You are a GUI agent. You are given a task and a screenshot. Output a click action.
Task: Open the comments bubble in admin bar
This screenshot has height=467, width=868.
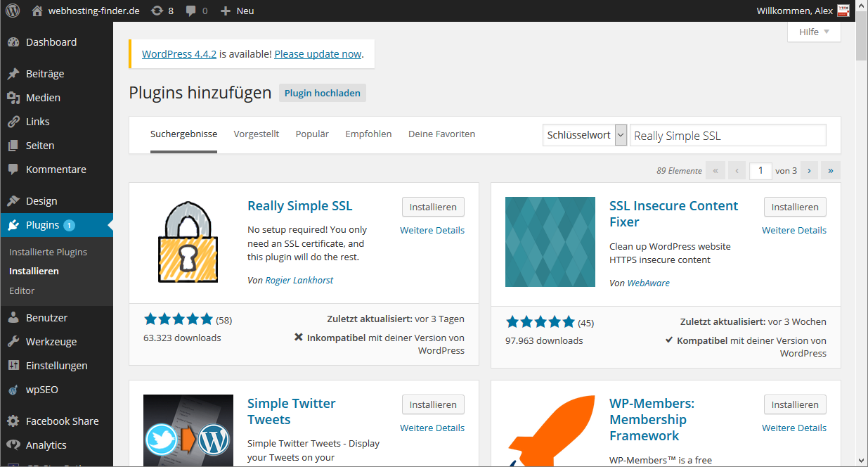point(191,11)
